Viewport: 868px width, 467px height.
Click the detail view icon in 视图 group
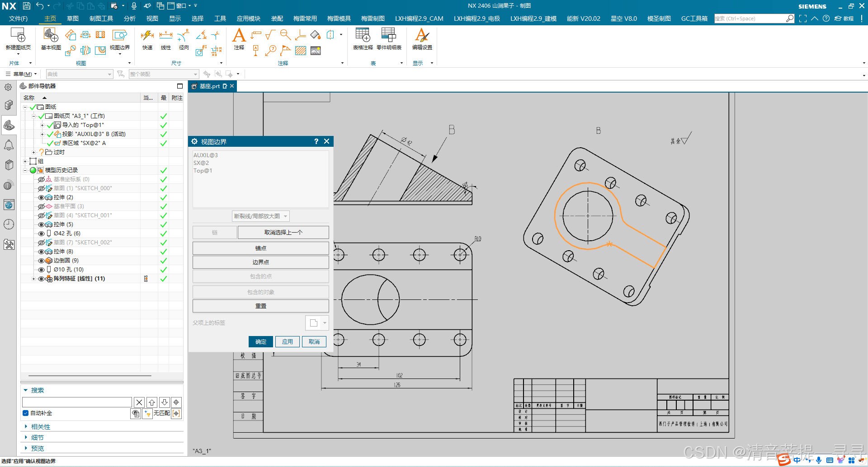pos(70,51)
